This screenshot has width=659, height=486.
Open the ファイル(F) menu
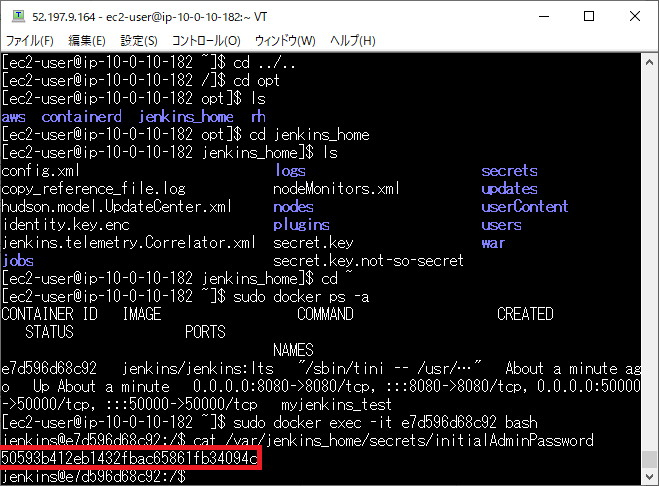(31, 40)
